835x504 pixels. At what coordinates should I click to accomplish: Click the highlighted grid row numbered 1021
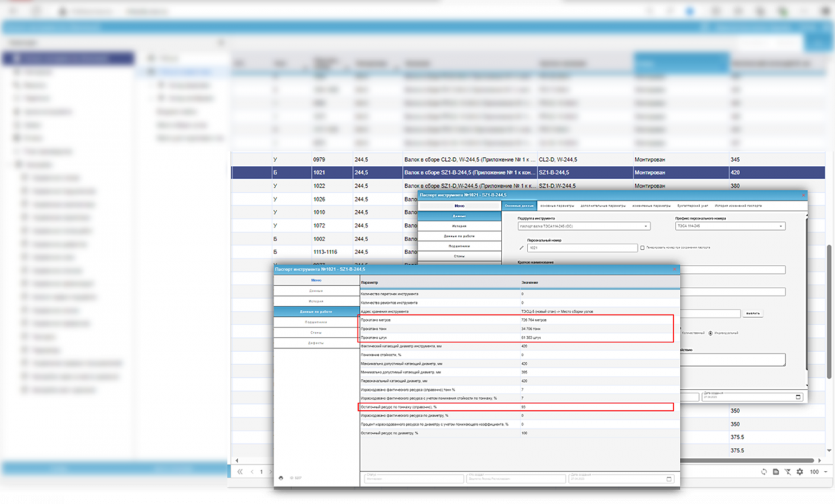pos(528,172)
